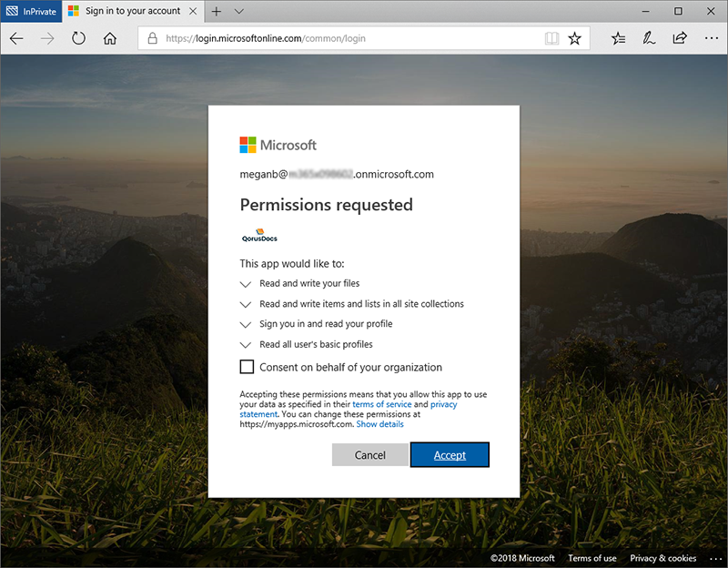Add page to favorites star icon
The width and height of the screenshot is (728, 568).
pyautogui.click(x=574, y=38)
